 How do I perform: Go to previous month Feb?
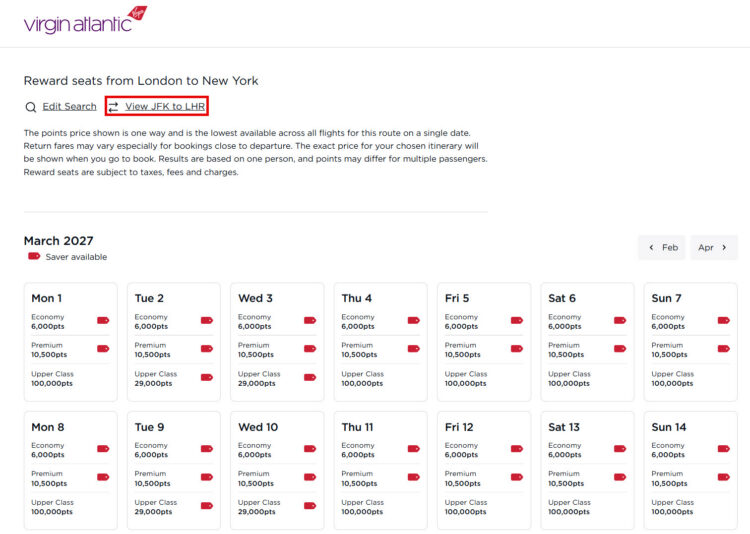pyautogui.click(x=662, y=247)
